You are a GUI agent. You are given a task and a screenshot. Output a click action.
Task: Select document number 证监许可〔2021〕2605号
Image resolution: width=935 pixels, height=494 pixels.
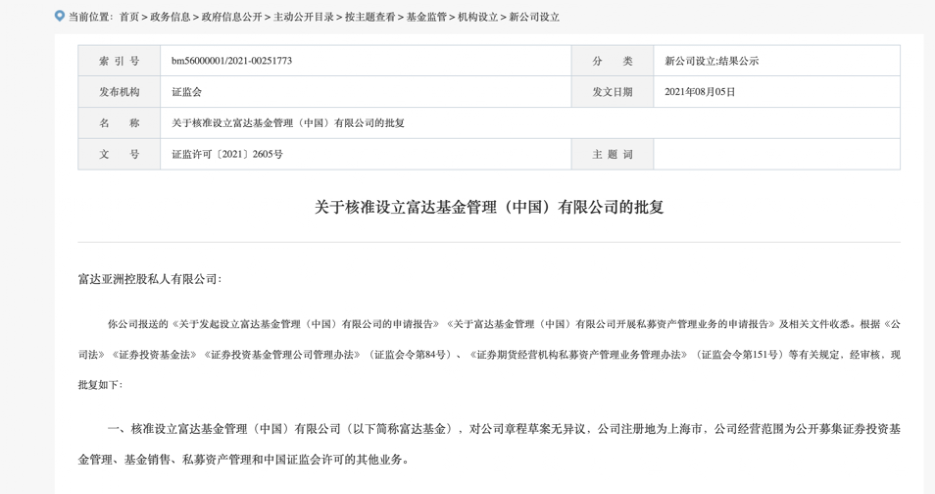(227, 154)
